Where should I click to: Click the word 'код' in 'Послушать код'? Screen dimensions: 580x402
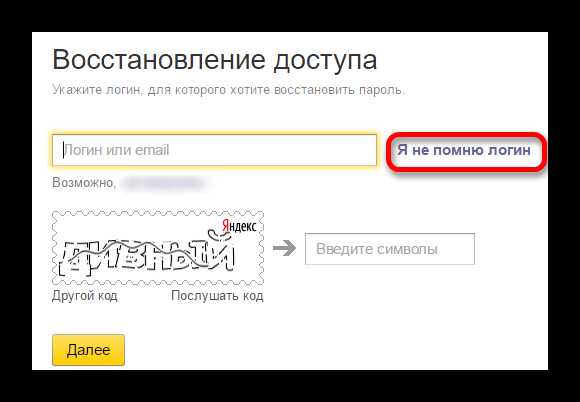pyautogui.click(x=253, y=296)
